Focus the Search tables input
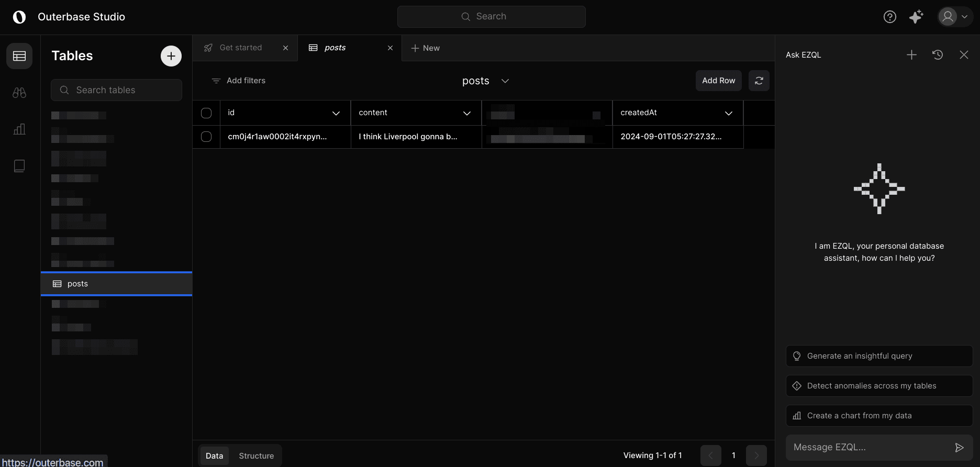 coord(116,90)
